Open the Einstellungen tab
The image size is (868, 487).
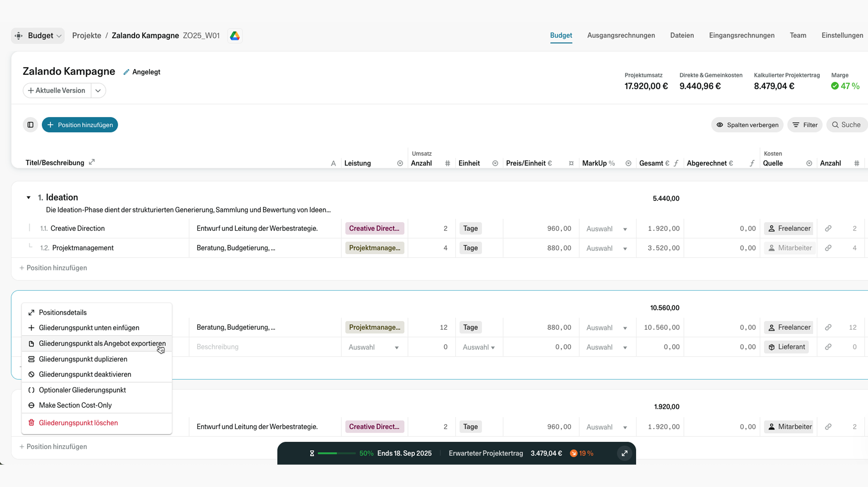tap(842, 35)
